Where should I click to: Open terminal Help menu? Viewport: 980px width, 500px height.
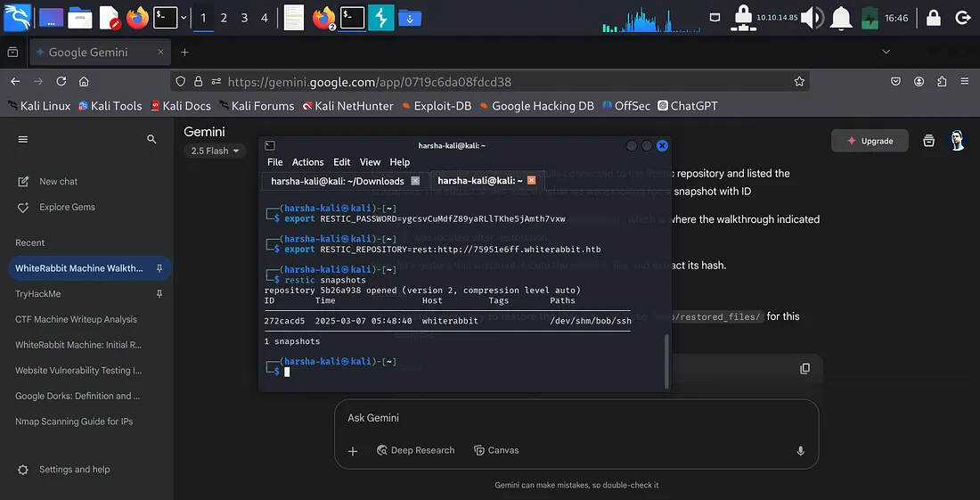pyautogui.click(x=400, y=162)
